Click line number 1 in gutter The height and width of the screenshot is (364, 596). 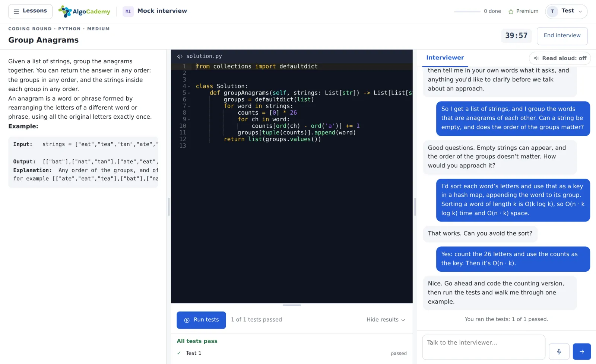coord(184,66)
